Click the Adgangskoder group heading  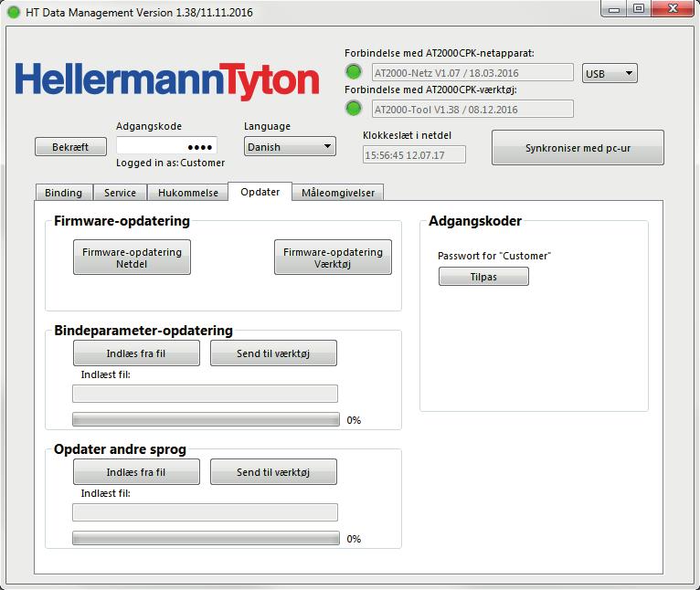tap(475, 221)
